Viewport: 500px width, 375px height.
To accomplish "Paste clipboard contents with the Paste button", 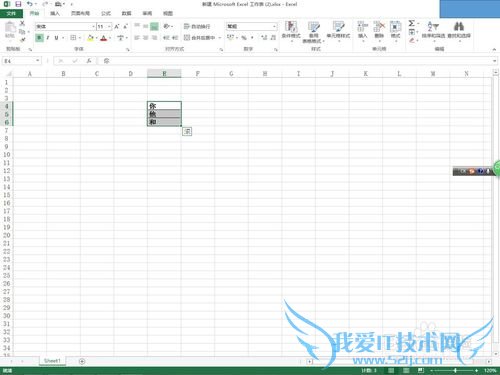I will coord(10,30).
